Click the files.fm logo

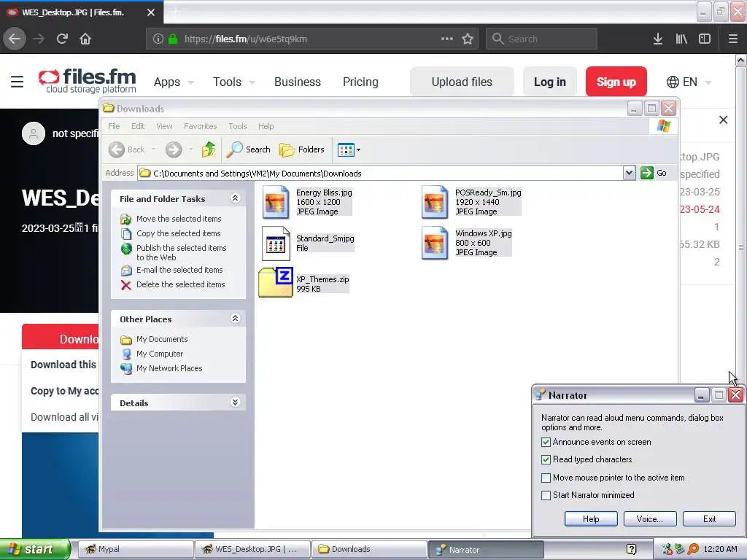[x=88, y=81]
